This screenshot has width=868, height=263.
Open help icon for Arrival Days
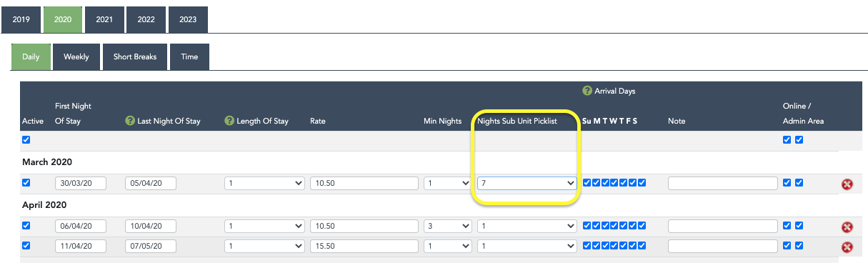click(587, 91)
